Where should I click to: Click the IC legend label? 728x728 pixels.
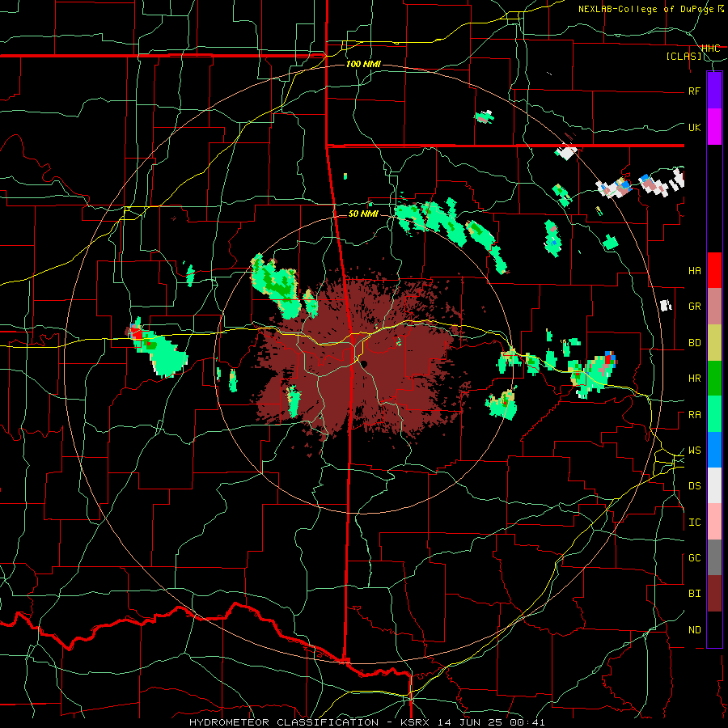(x=695, y=523)
